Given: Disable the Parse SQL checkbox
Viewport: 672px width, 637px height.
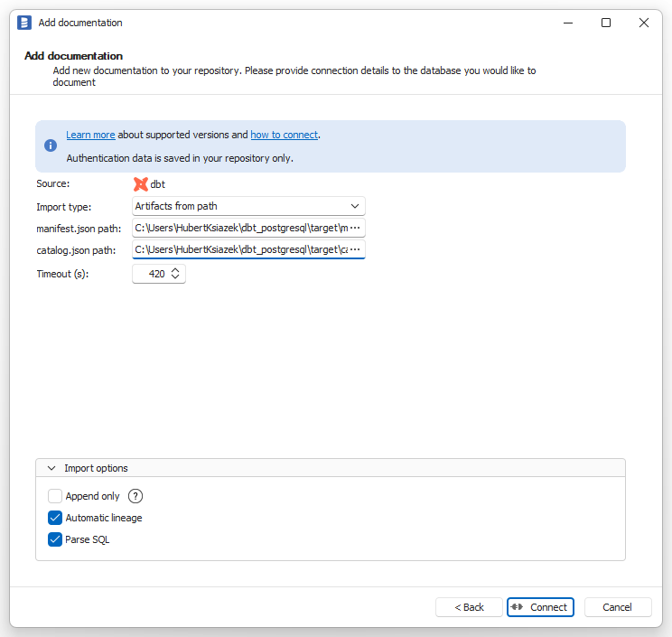Looking at the screenshot, I should 55,539.
